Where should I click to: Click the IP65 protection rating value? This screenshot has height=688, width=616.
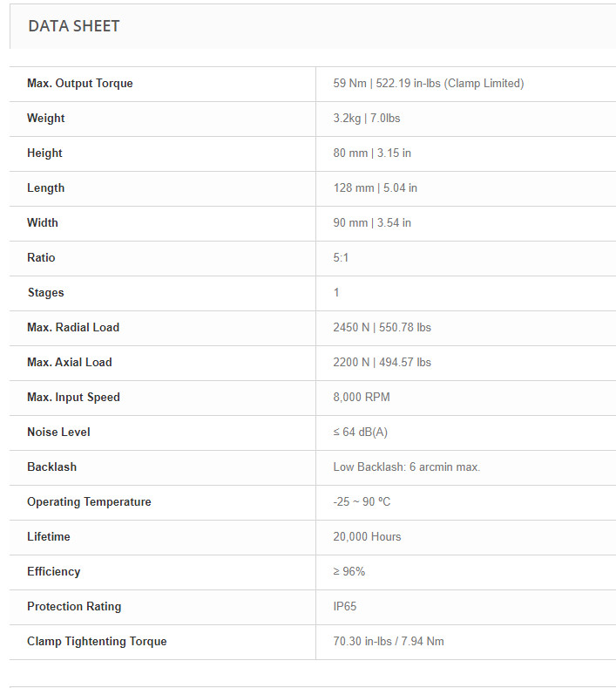tap(345, 606)
